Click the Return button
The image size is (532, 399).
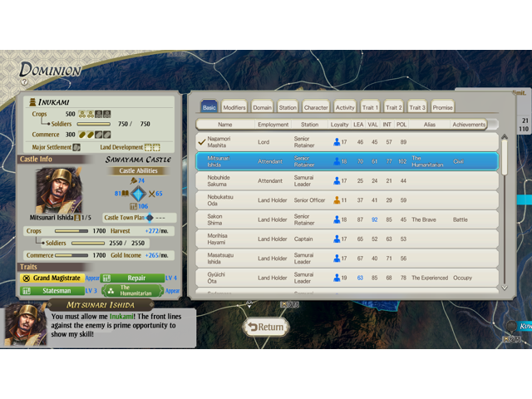point(266,327)
